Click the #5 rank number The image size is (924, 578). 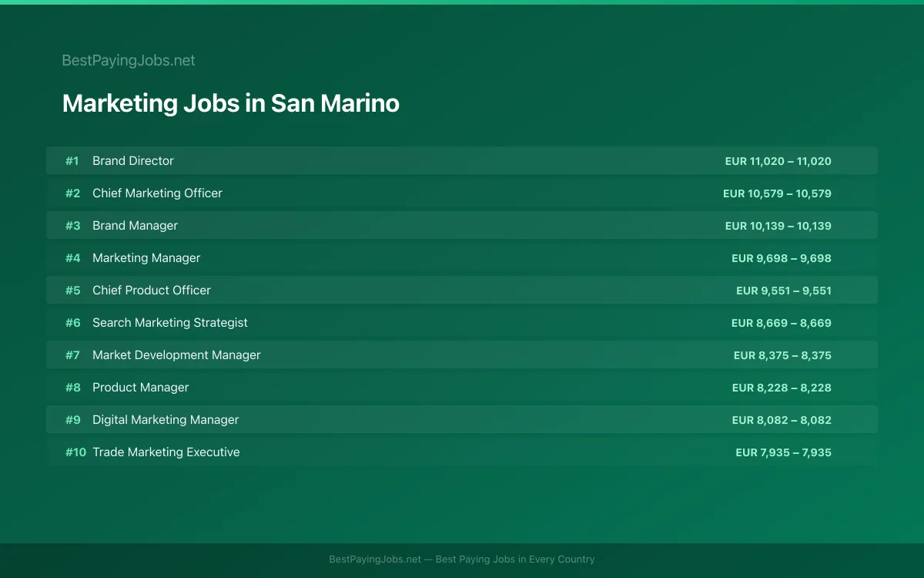72,291
